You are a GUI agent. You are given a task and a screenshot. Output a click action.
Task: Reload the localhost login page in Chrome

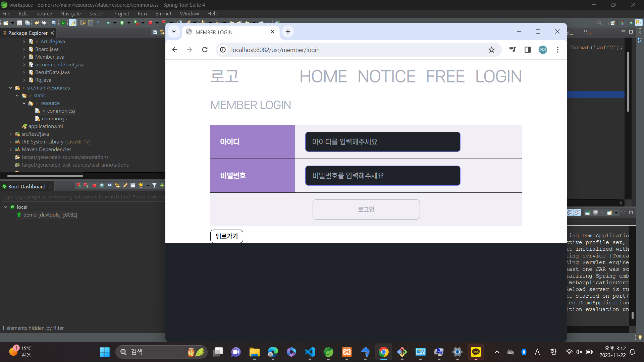click(x=205, y=50)
